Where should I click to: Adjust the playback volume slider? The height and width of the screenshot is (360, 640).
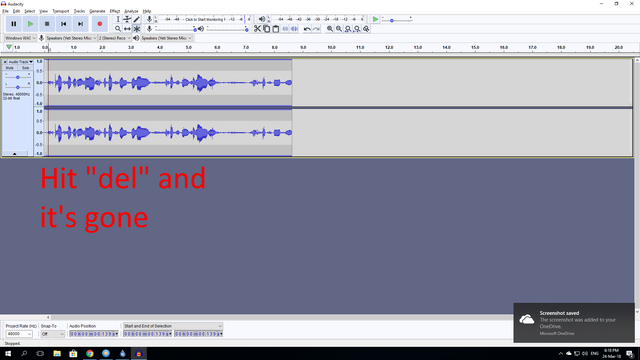(227, 29)
